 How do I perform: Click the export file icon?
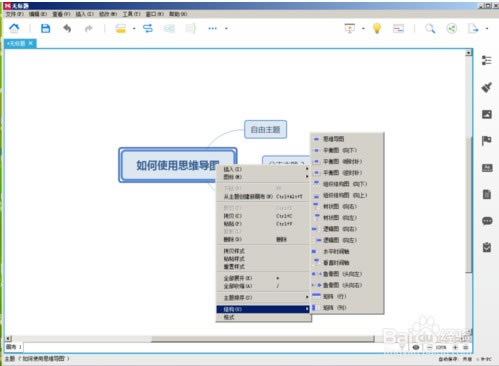pos(473,29)
